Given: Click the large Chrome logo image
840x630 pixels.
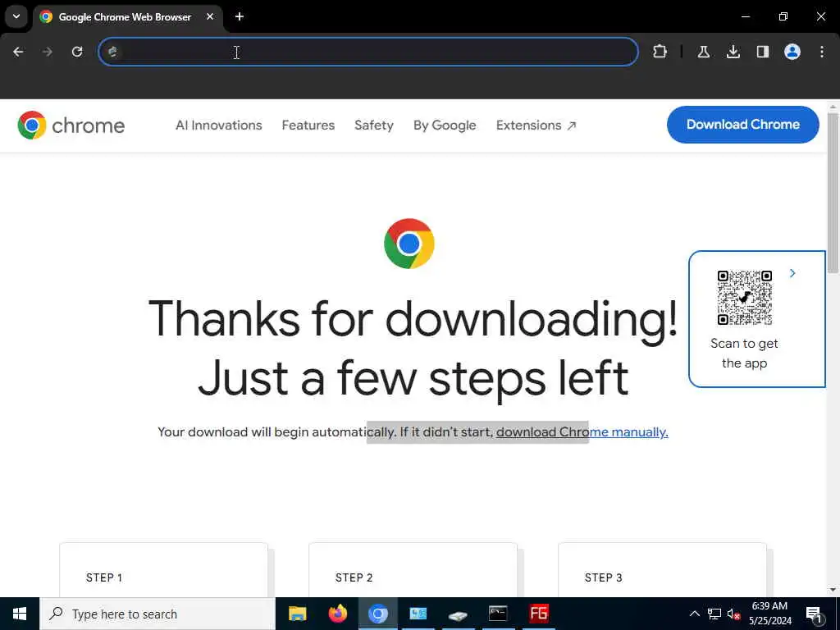Looking at the screenshot, I should click(409, 243).
